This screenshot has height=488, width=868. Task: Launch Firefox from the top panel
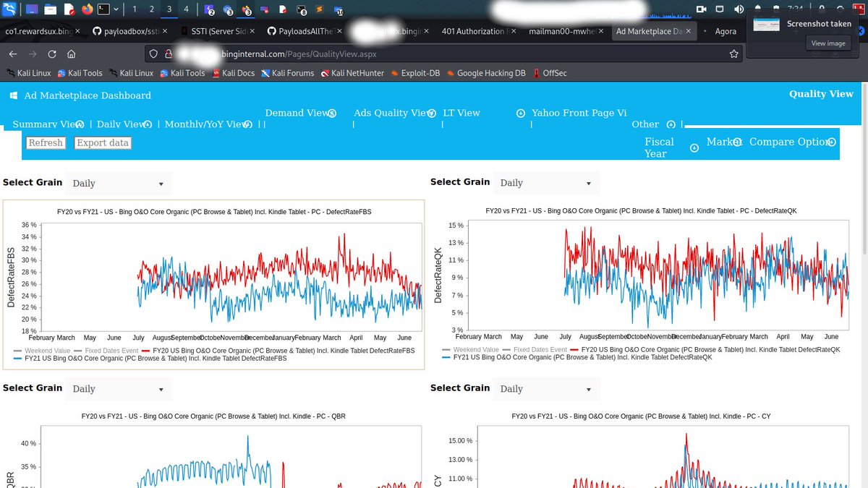pyautogui.click(x=88, y=9)
